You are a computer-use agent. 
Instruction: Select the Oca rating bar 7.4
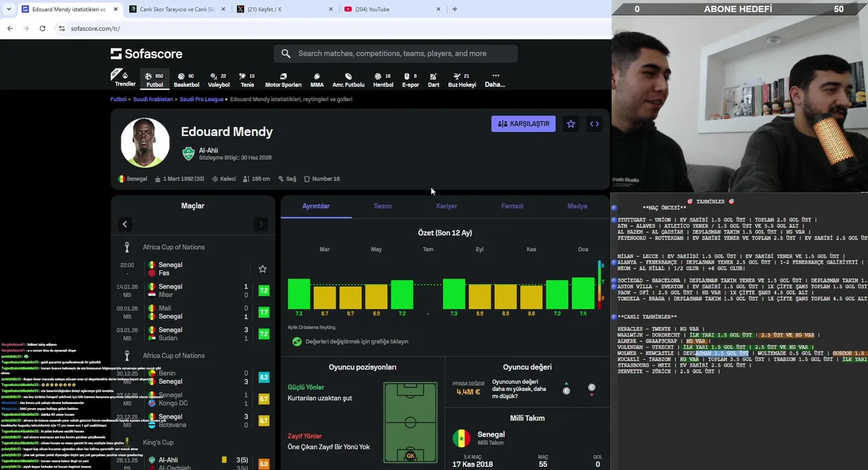pyautogui.click(x=583, y=293)
